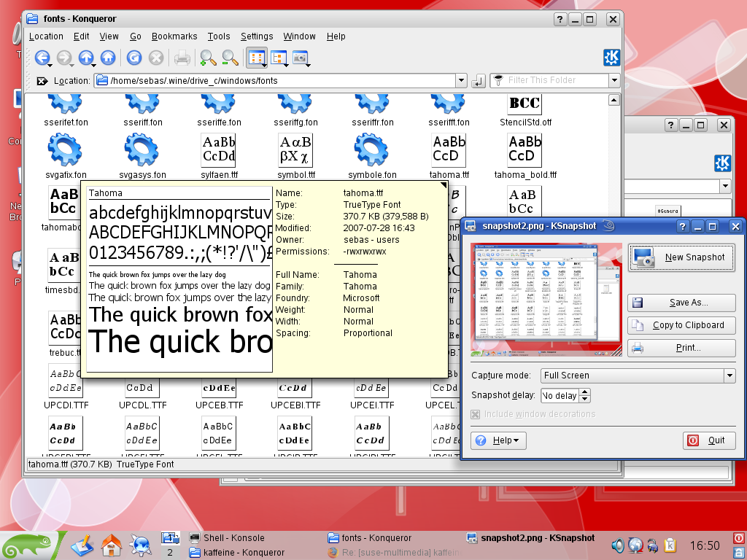Screen dimensions: 747x560
Task: Click the Print... button in KSnapshot
Action: [681, 348]
